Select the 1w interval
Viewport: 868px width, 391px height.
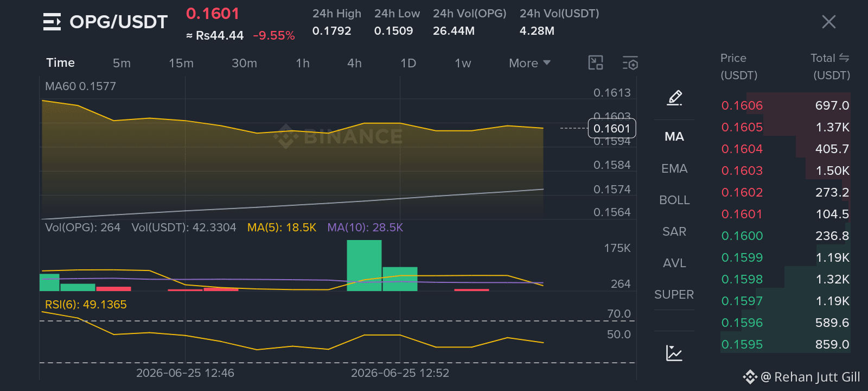(x=463, y=63)
